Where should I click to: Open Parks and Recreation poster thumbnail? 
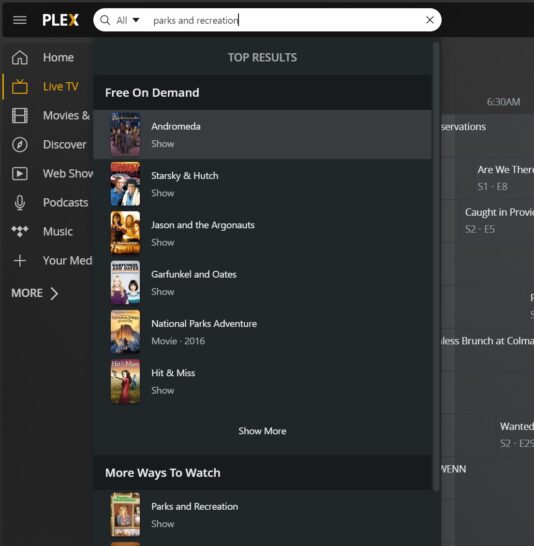click(125, 514)
